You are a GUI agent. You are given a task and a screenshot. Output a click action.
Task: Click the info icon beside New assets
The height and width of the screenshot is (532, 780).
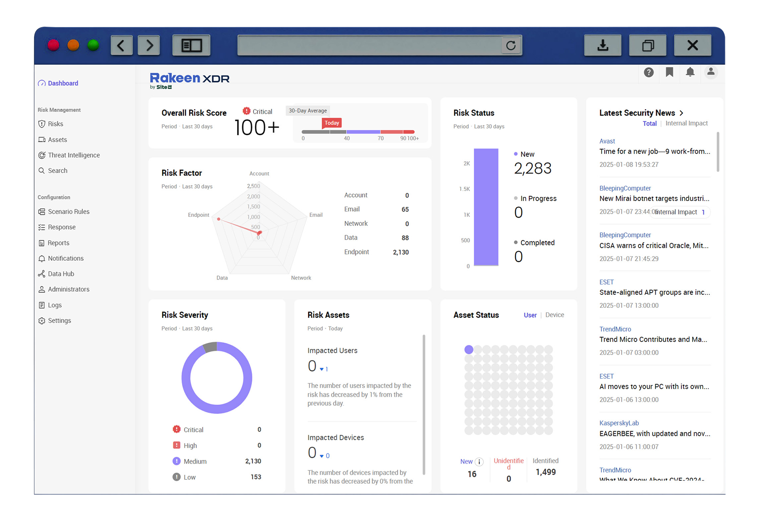479,462
